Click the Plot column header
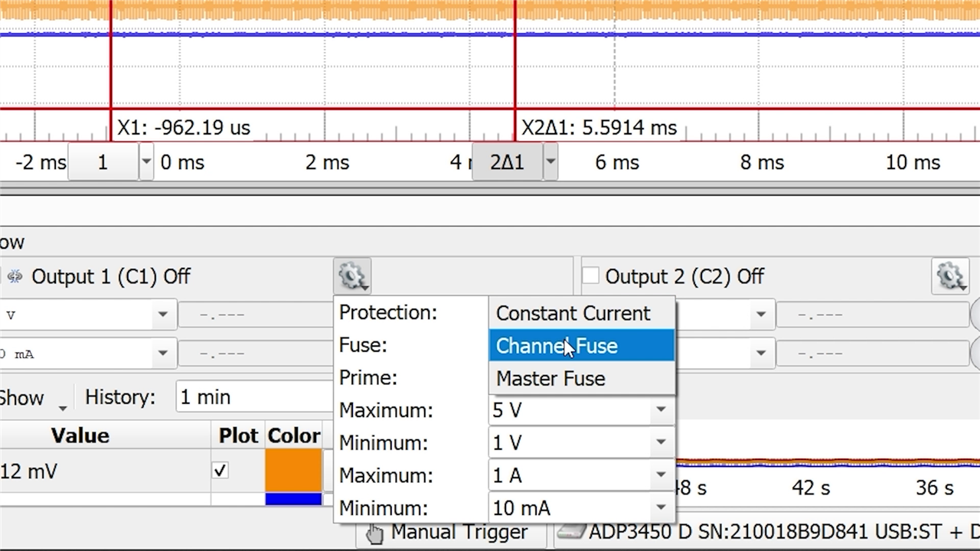Image resolution: width=980 pixels, height=551 pixels. (238, 435)
